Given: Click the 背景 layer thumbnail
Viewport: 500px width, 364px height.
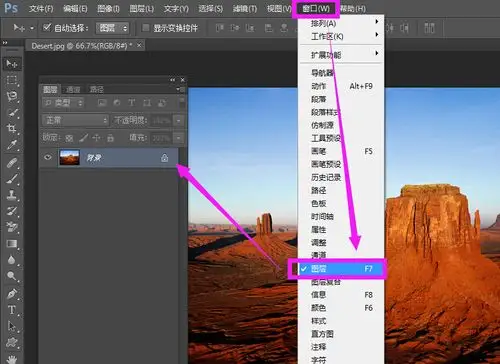Looking at the screenshot, I should (69, 158).
